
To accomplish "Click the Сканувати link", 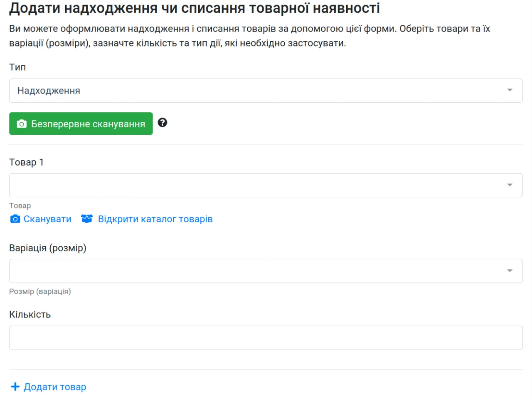I will [47, 219].
